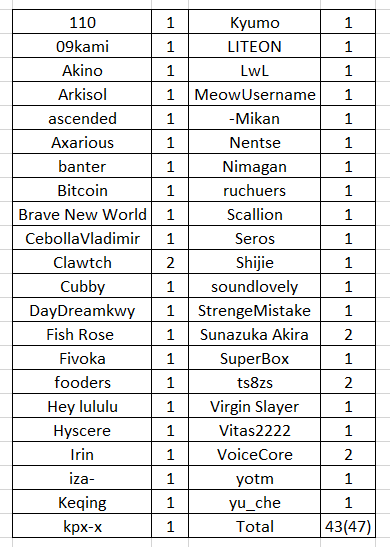Click the count 2 beside VoiceCore
The height and width of the screenshot is (547, 390).
coord(348,454)
